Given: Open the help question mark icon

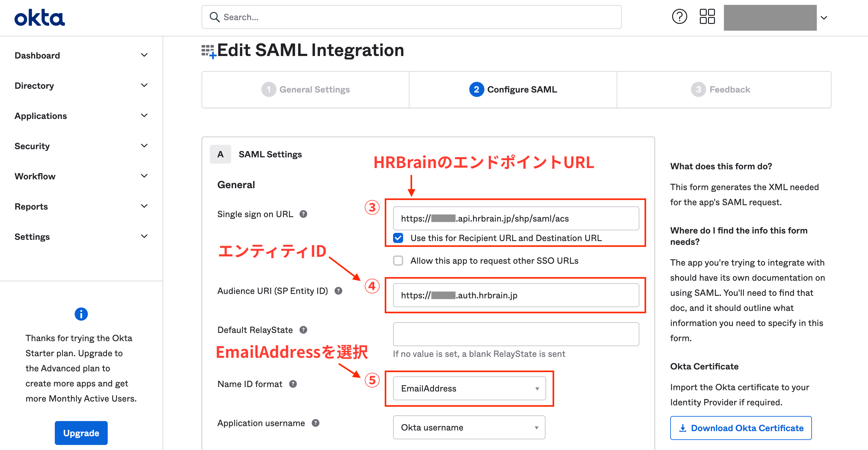Looking at the screenshot, I should [679, 16].
